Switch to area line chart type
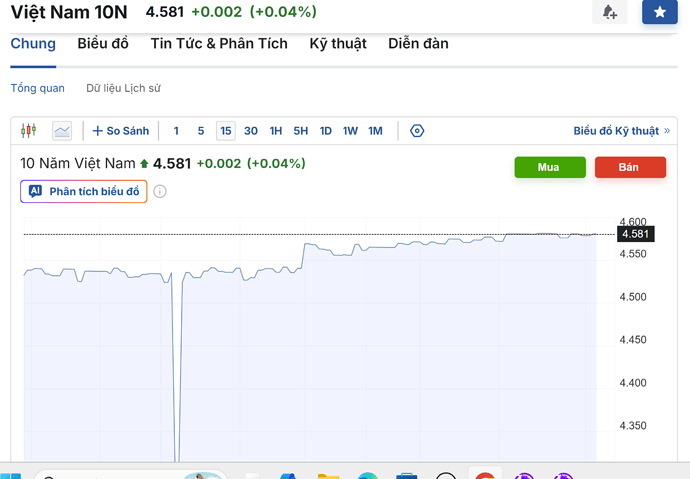This screenshot has height=479, width=690. pyautogui.click(x=62, y=131)
